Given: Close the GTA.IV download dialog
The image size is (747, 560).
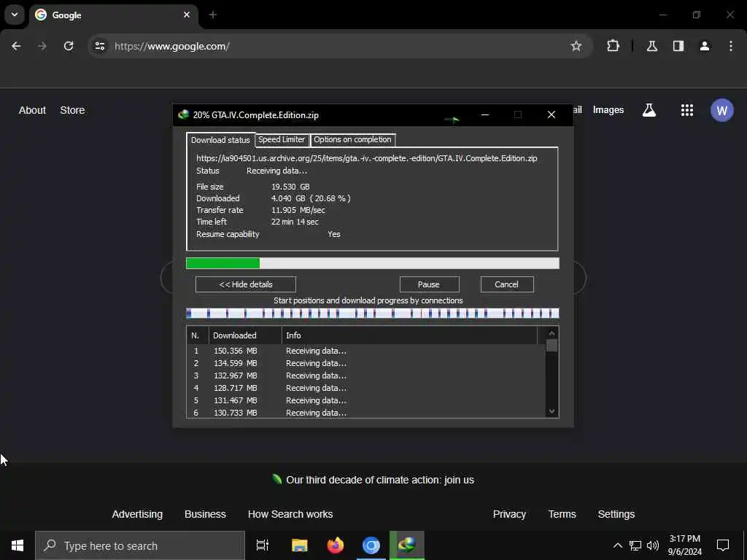Looking at the screenshot, I should [551, 114].
